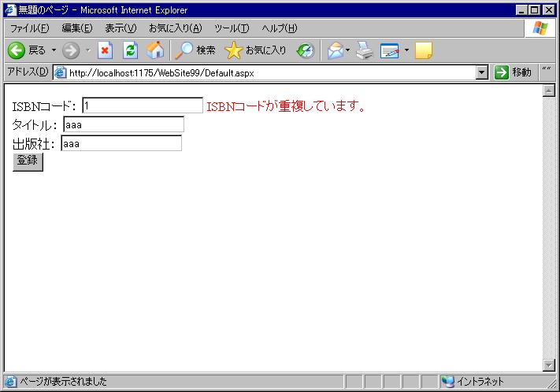Minimize the Internet Explorer window

coord(521,10)
